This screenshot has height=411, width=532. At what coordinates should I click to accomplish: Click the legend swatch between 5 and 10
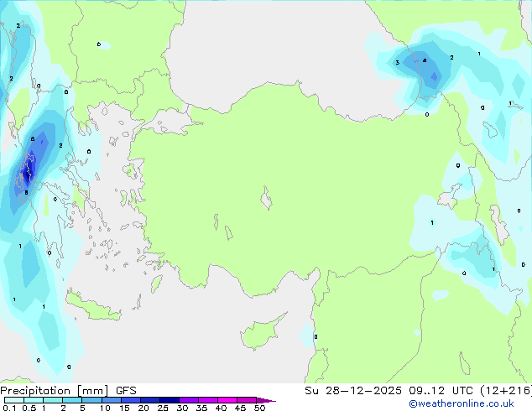(x=91, y=400)
